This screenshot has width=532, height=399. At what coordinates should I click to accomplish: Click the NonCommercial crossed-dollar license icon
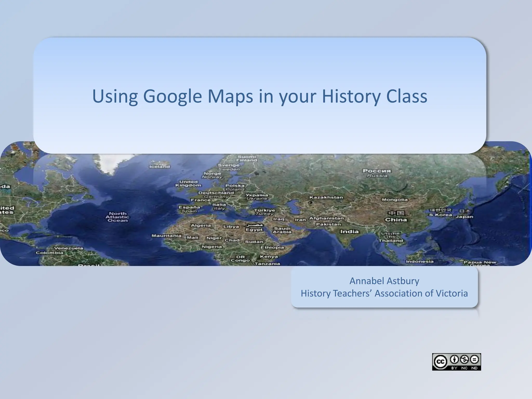coord(464,360)
